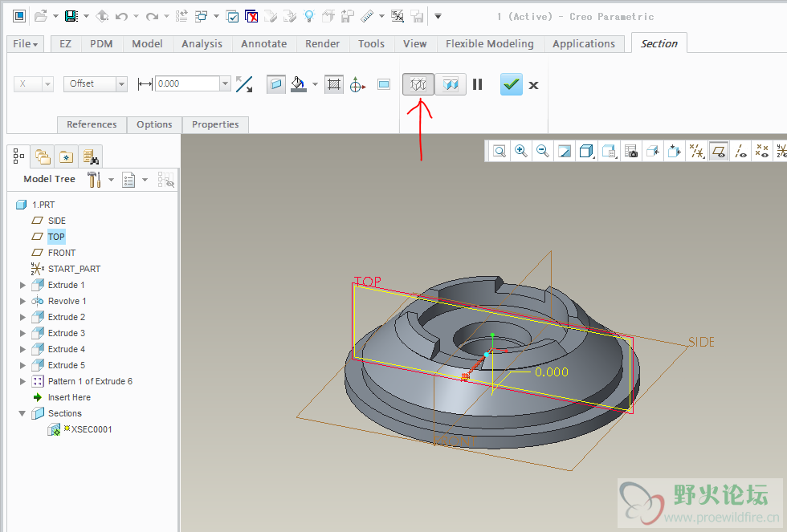Screen dimensions: 787x532
Task: Click the 0.000 dimension in the viewport
Action: coord(552,372)
